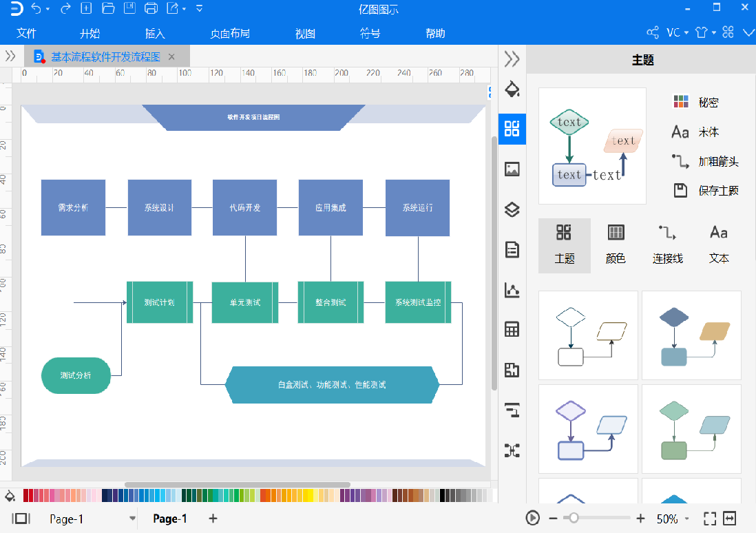The height and width of the screenshot is (533, 756).
Task: Create a new document with plus-page icon
Action: coord(86,8)
